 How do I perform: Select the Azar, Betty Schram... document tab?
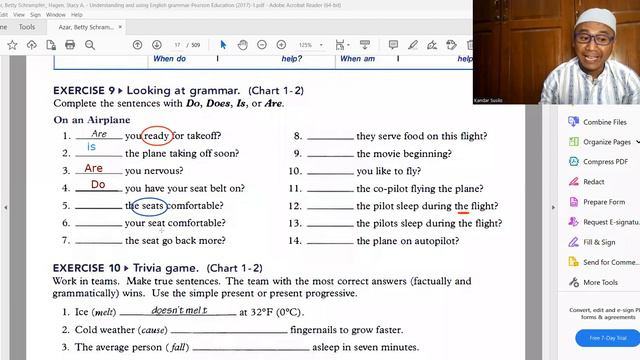point(86,27)
